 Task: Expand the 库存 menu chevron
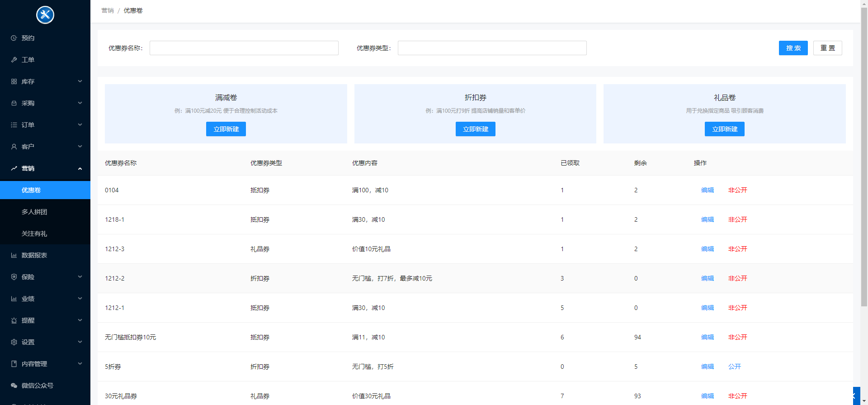coord(80,81)
